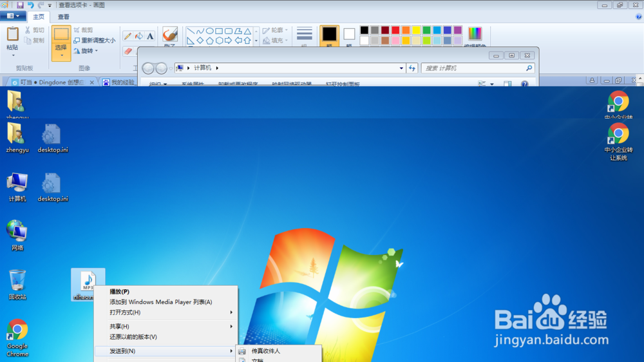Choose 添加到 Windows Media Player 列表(A)
Screen dimensions: 644x362
pyautogui.click(x=161, y=302)
